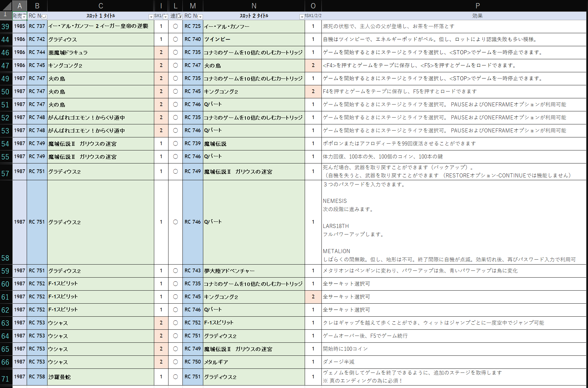This screenshot has height=388, width=588.
Task: Select column B header
Action: [x=37, y=6]
